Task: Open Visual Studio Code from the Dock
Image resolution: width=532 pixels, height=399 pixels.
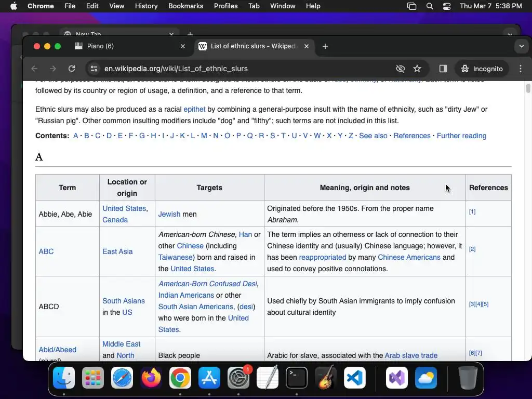Action: point(355,378)
